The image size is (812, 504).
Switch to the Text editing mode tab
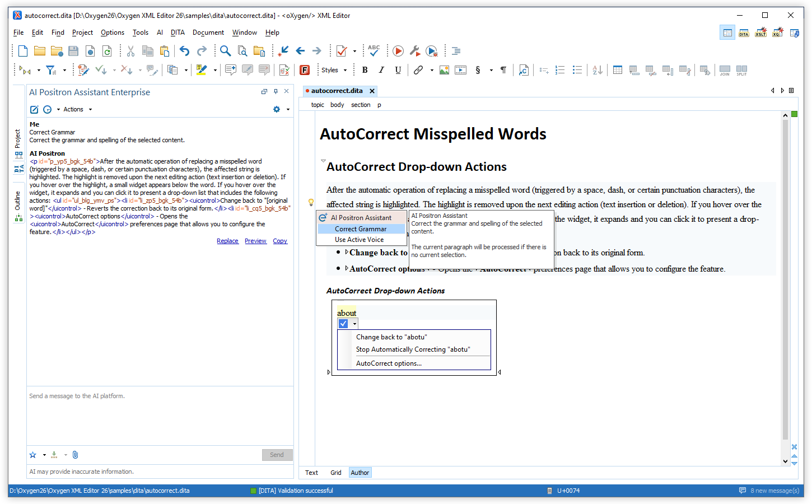click(x=311, y=473)
